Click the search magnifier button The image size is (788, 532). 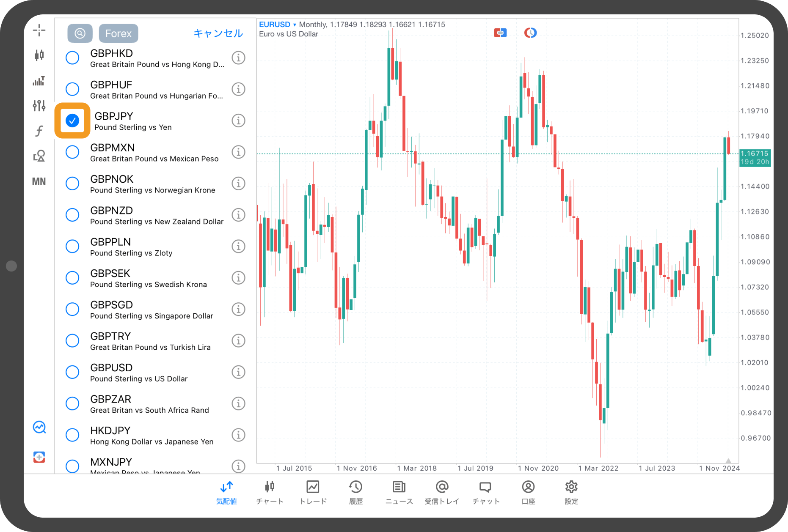[80, 33]
